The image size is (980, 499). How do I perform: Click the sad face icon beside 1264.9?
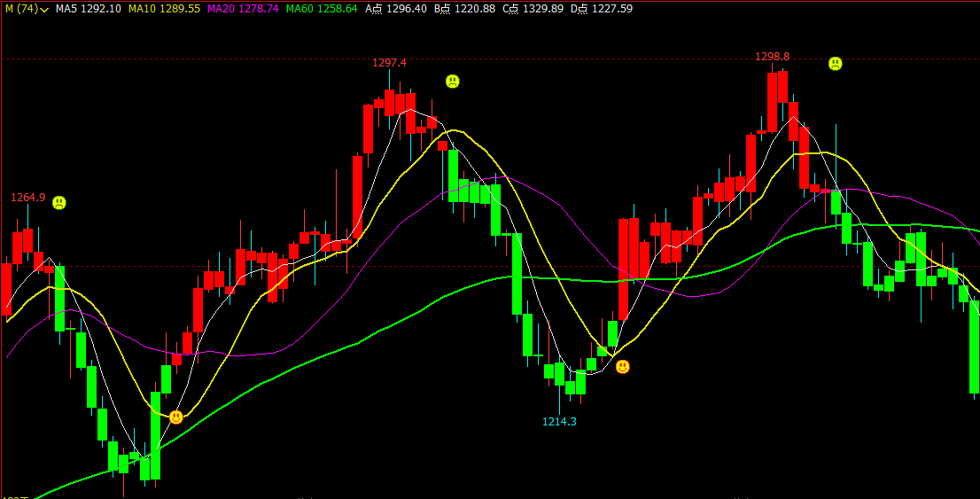58,203
